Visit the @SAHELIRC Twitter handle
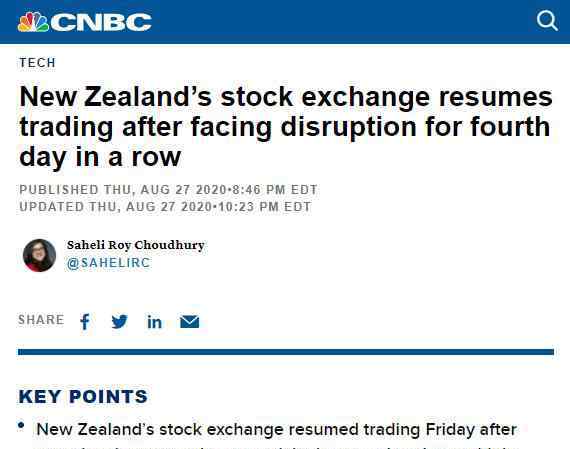Screen dimensions: 570x449 108,262
